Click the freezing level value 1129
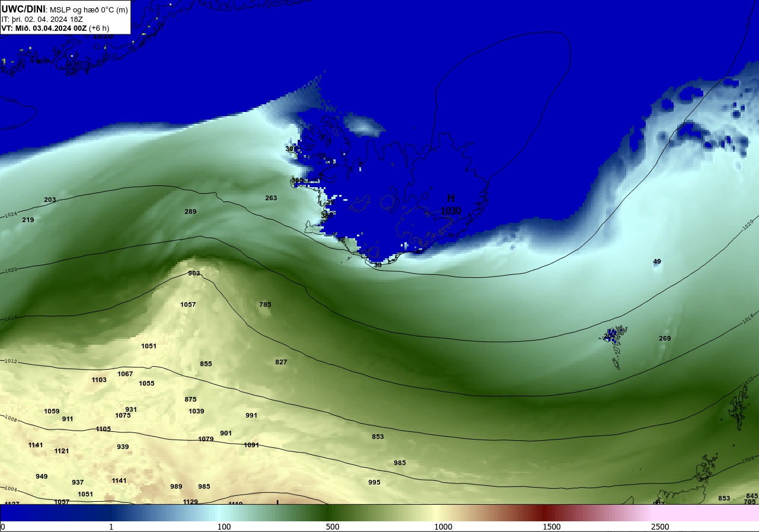Viewport: 759px width, 532px height. click(190, 502)
